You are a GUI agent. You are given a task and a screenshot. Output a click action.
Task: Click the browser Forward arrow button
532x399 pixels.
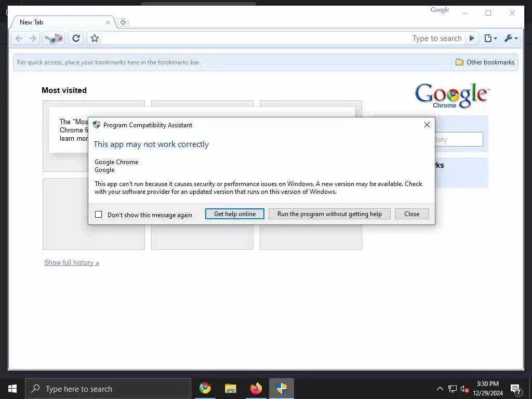pyautogui.click(x=33, y=38)
